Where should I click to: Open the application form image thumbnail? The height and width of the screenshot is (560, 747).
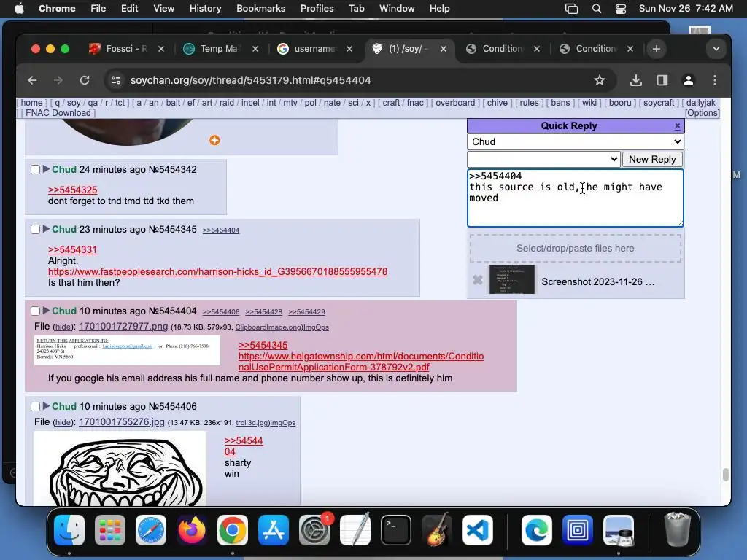(127, 351)
